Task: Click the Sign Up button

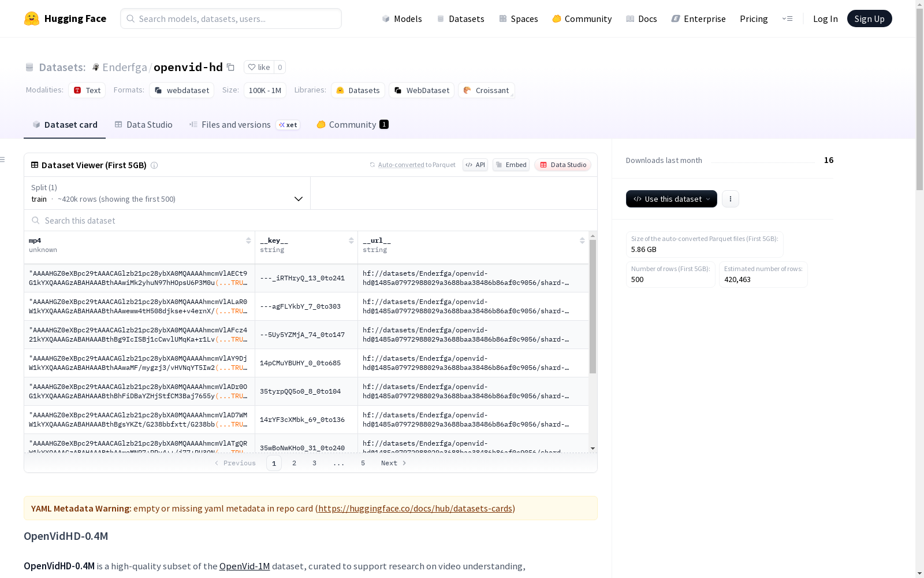Action: (869, 18)
